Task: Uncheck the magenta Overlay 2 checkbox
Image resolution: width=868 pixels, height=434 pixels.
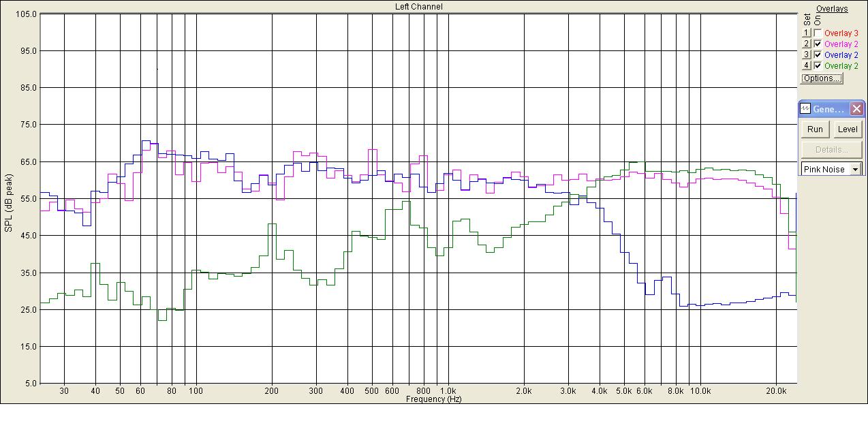Action: [x=818, y=44]
